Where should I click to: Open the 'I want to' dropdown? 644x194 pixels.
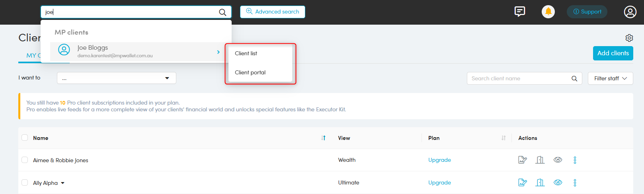(116, 78)
